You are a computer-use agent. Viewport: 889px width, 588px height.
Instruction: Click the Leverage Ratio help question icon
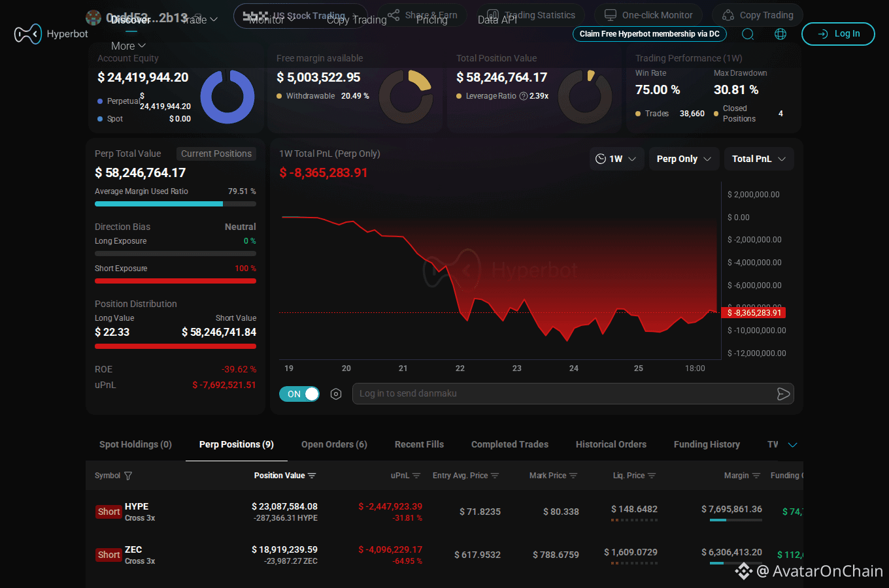click(524, 96)
